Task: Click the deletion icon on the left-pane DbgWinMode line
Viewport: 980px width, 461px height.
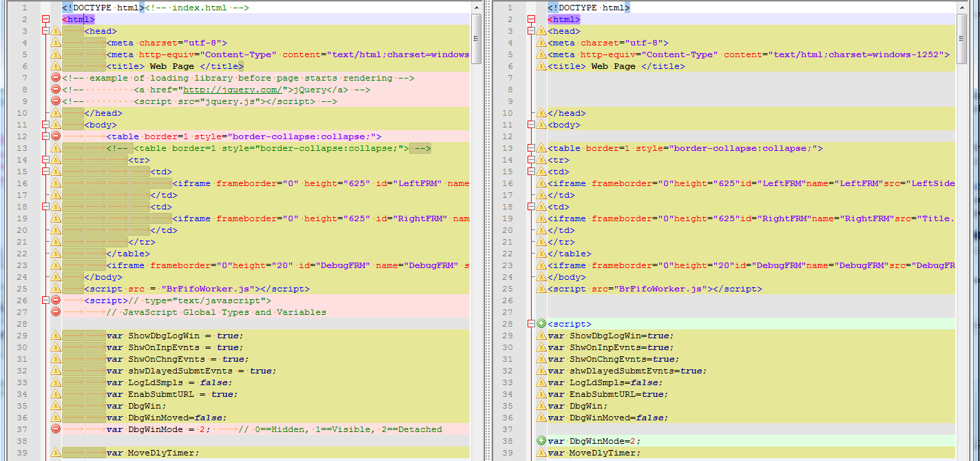Action: [x=56, y=429]
